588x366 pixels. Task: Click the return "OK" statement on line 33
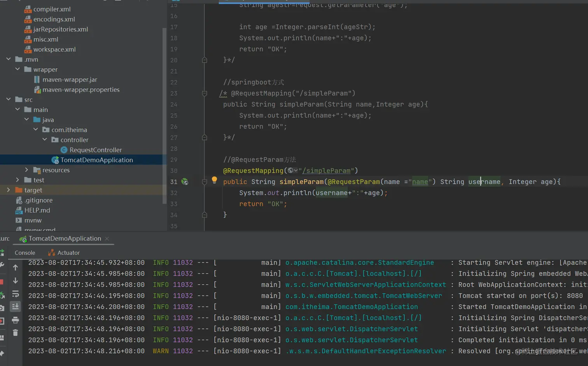pos(263,204)
